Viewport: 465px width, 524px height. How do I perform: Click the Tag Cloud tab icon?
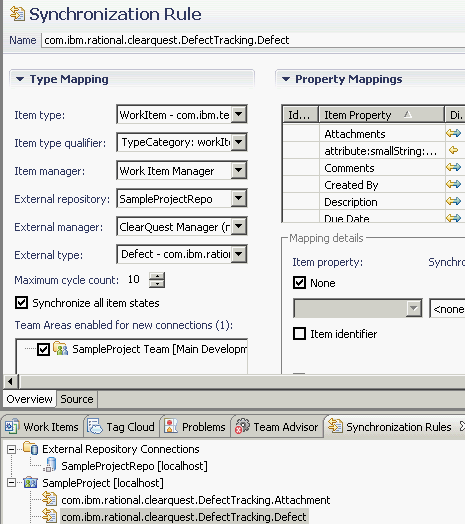click(95, 426)
